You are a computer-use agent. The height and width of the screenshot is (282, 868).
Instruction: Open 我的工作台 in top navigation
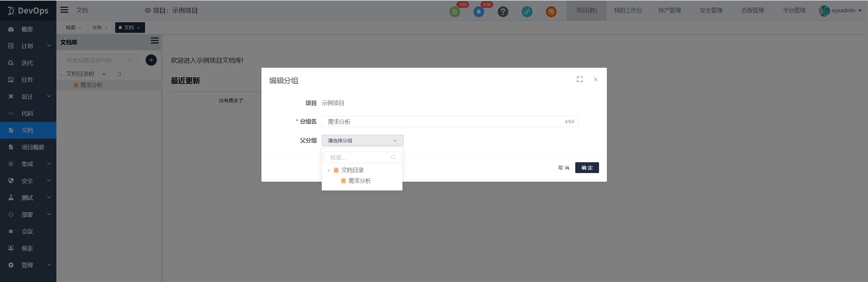point(628,11)
